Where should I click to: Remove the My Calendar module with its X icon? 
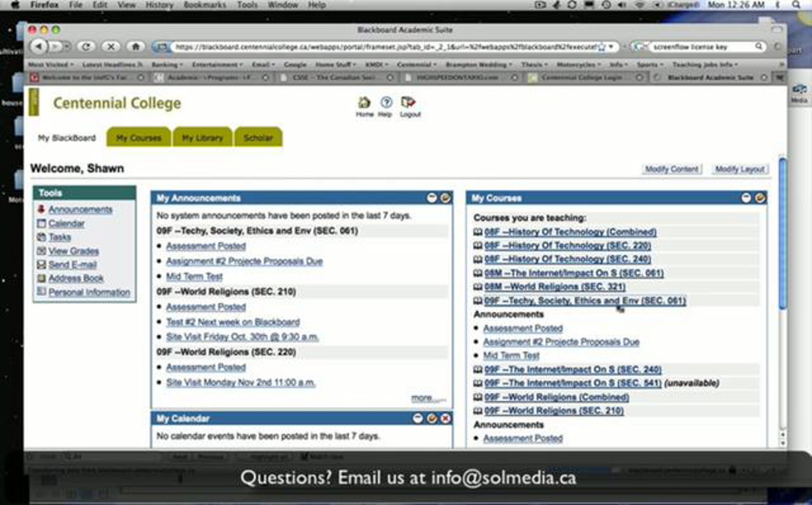click(x=446, y=418)
